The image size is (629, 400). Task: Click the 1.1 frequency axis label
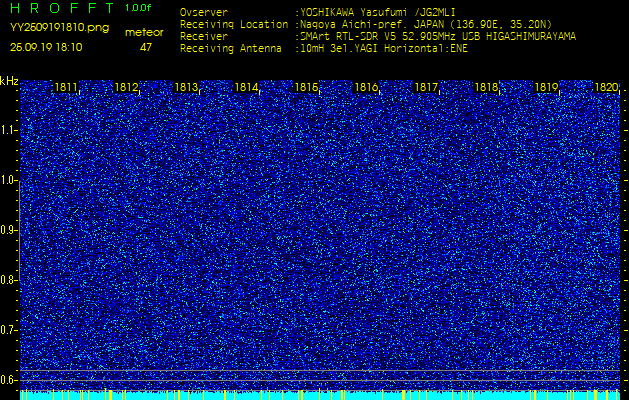8,130
